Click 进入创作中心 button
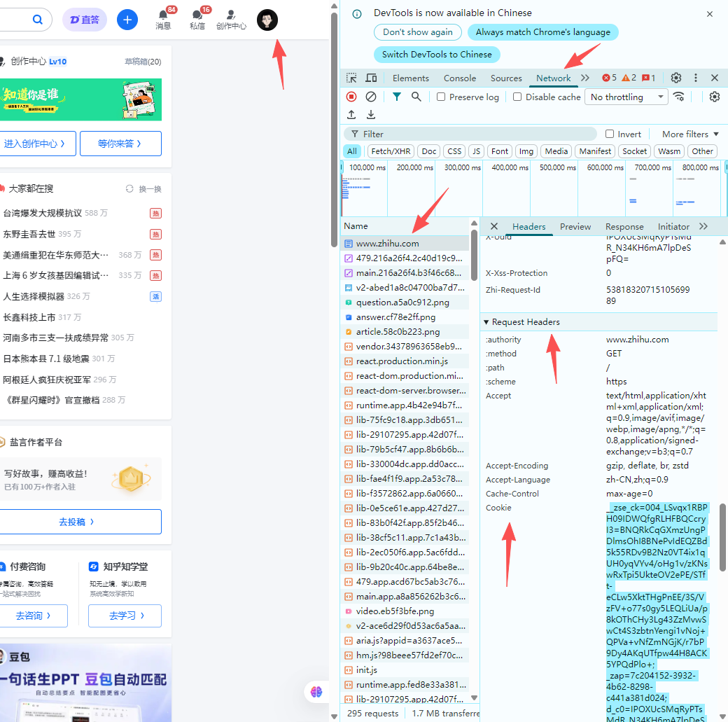 point(37,144)
